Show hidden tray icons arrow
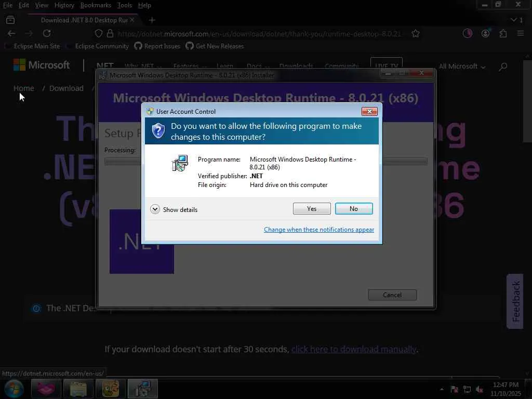Viewport: 532px width, 399px height. (x=442, y=389)
